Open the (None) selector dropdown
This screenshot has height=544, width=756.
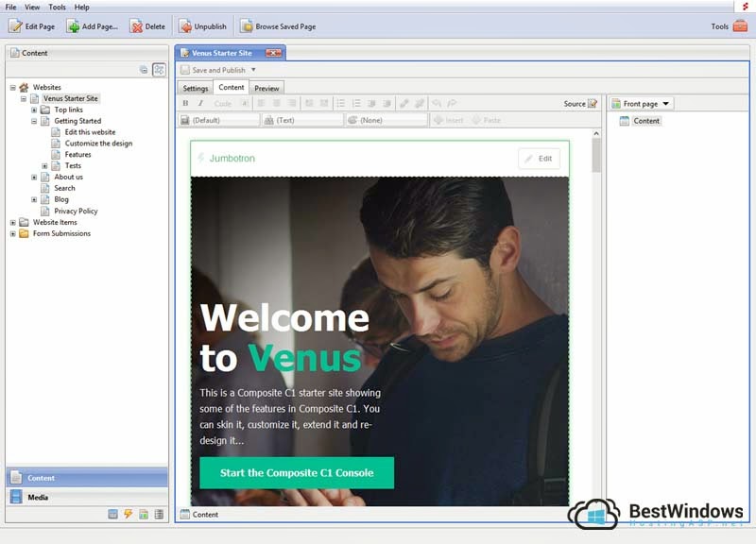[387, 120]
